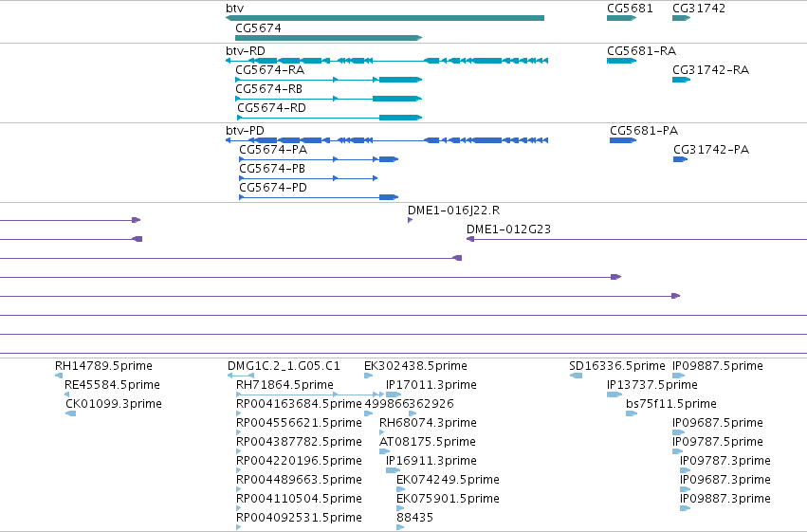The width and height of the screenshot is (807, 532).
Task: Open the CG31742-PA coding sequence
Action: [x=680, y=159]
